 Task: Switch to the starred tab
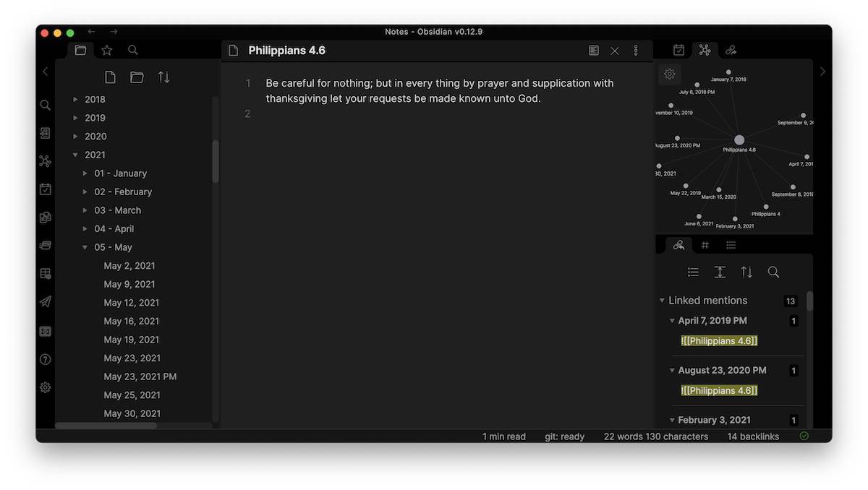(106, 50)
